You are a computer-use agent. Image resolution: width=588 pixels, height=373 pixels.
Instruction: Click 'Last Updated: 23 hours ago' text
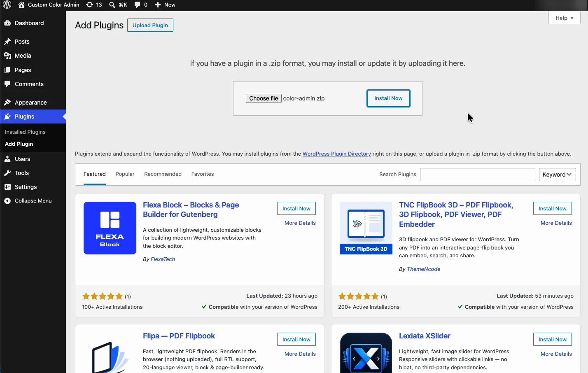tap(282, 296)
